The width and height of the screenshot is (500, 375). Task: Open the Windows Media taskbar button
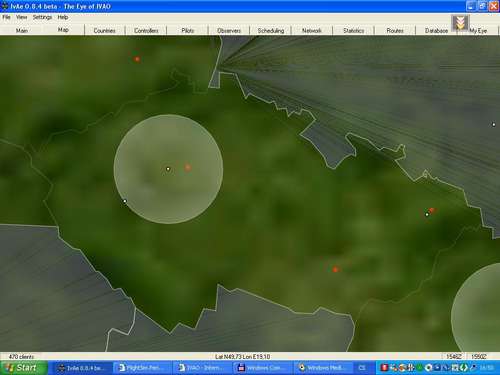tap(323, 368)
